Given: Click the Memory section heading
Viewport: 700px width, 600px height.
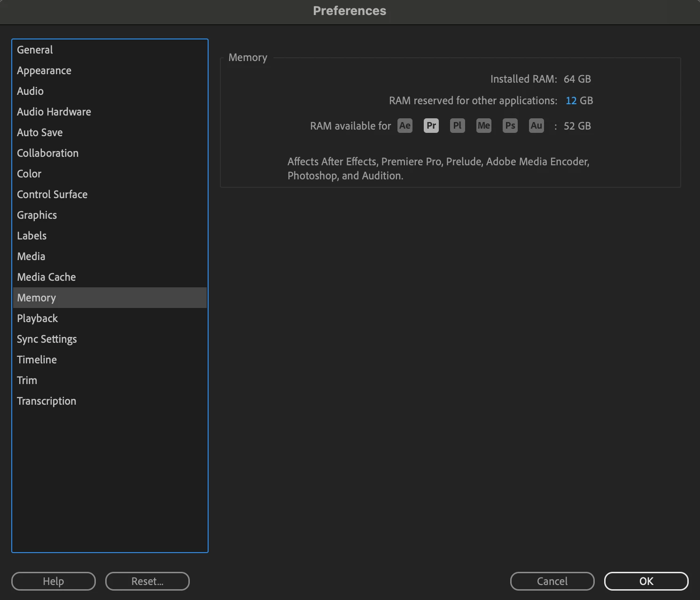Looking at the screenshot, I should [248, 58].
